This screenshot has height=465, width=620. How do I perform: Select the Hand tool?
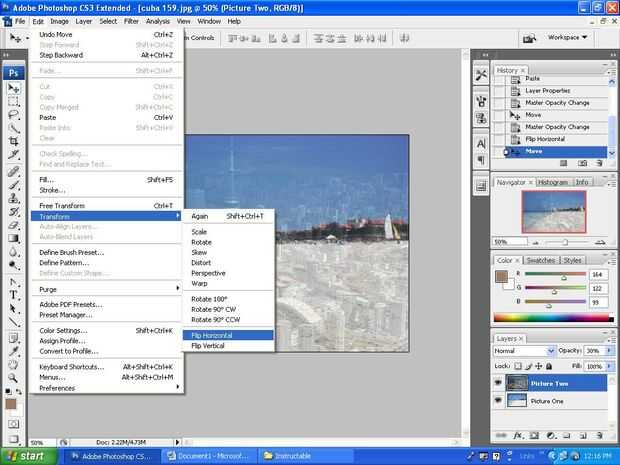point(13,364)
